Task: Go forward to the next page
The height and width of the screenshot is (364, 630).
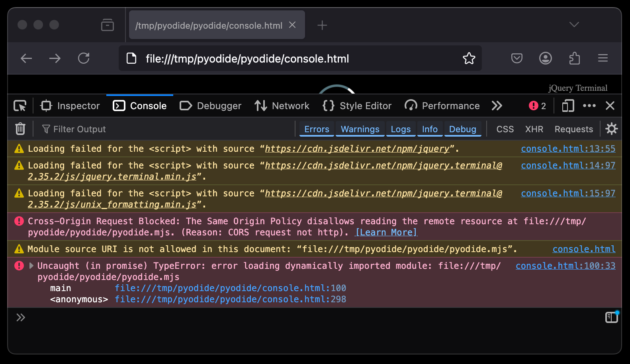Action: pyautogui.click(x=55, y=59)
